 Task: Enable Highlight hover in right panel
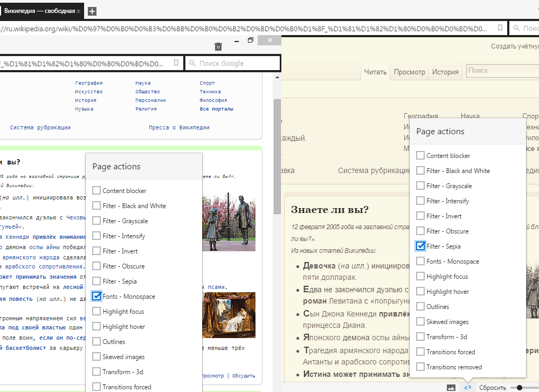click(x=420, y=292)
